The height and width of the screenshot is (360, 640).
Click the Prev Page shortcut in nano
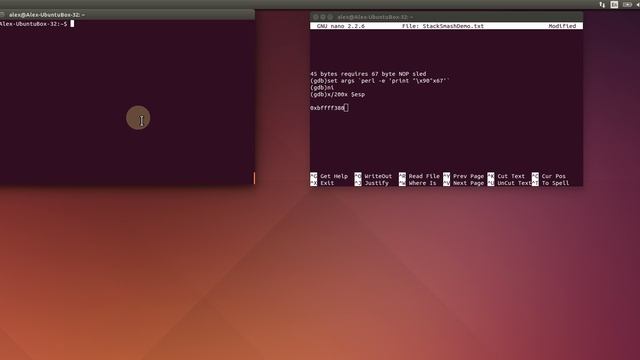point(464,176)
